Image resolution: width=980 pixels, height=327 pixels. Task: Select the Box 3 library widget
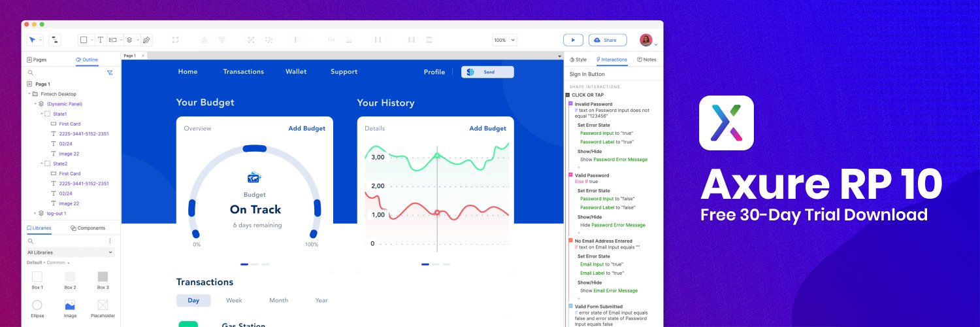[x=103, y=277]
